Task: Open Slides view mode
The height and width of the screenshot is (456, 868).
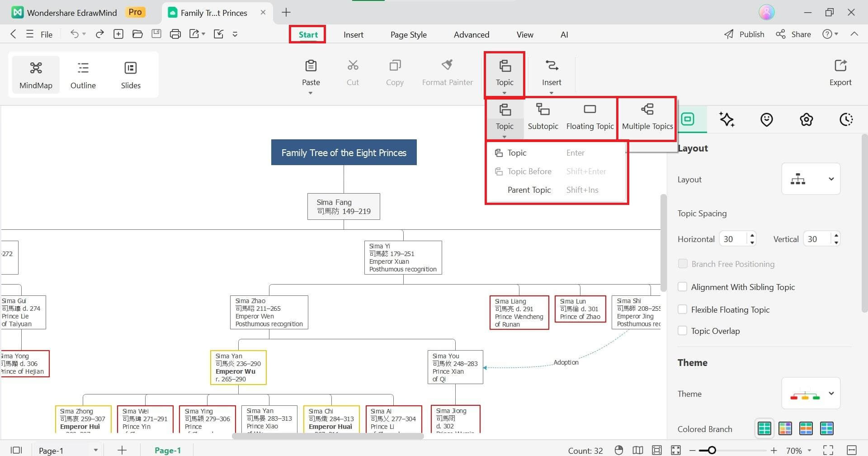Action: click(x=131, y=75)
